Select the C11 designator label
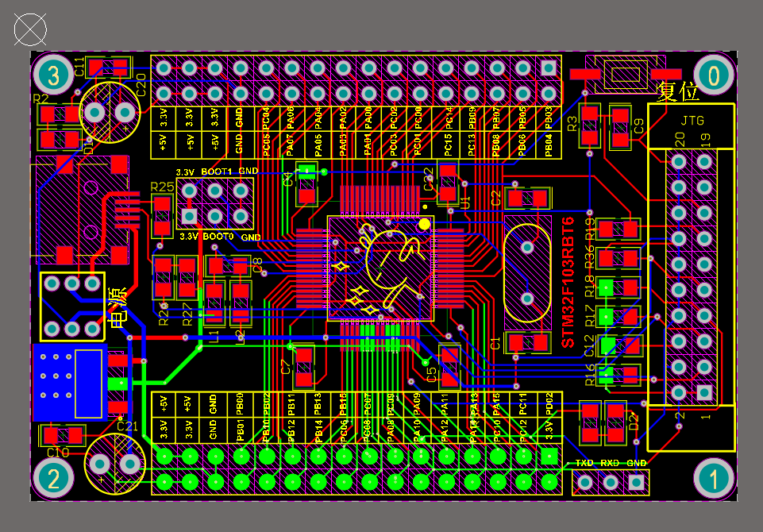763x532 pixels. point(79,67)
